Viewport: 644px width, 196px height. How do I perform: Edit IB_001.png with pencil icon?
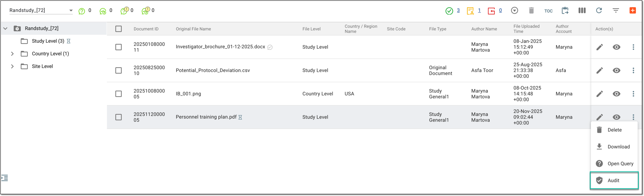coord(600,94)
